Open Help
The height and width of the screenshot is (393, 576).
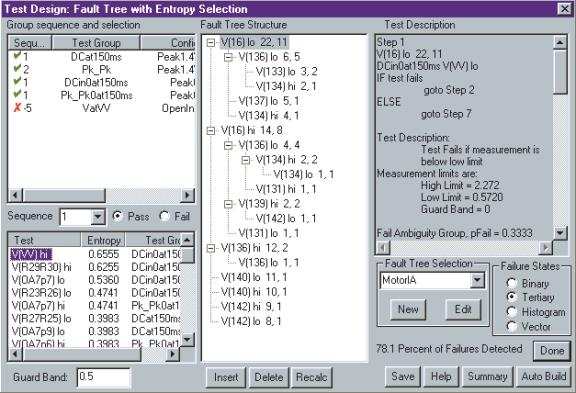point(441,376)
